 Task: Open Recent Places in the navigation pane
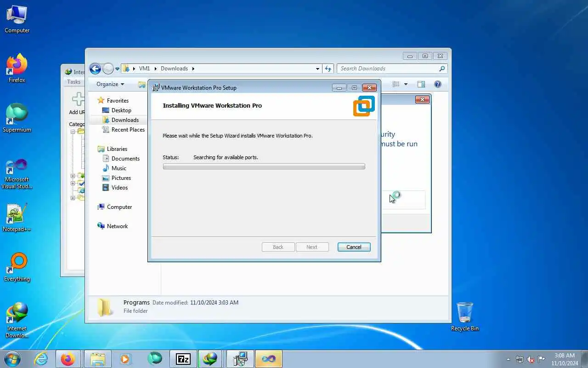[x=128, y=130]
